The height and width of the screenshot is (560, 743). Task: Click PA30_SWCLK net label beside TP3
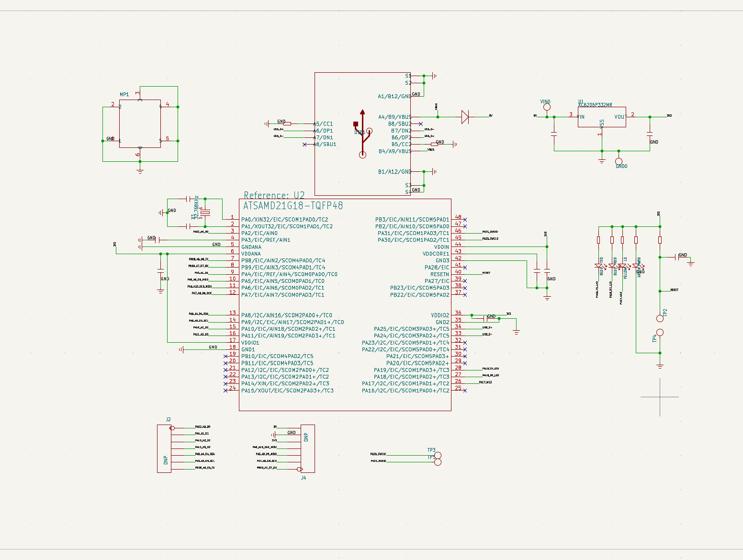[x=378, y=454]
